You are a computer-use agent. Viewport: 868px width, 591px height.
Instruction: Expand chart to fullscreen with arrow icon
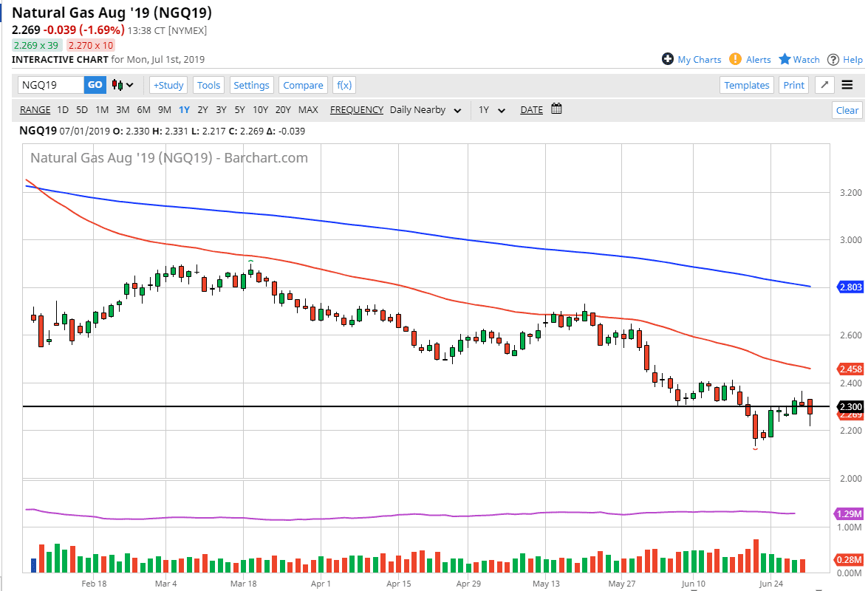point(824,85)
